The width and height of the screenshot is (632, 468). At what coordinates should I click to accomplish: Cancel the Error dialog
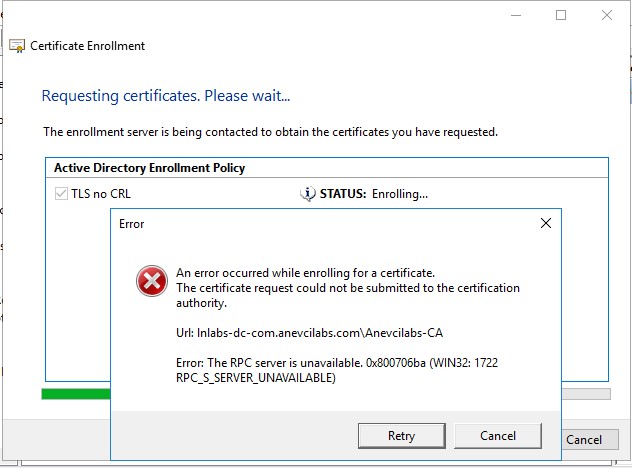(498, 436)
